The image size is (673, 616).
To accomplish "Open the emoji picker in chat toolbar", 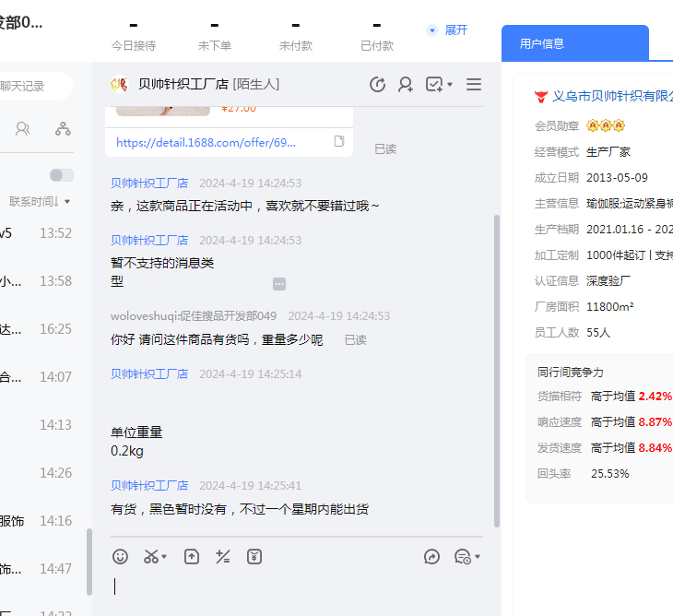I will click(120, 556).
